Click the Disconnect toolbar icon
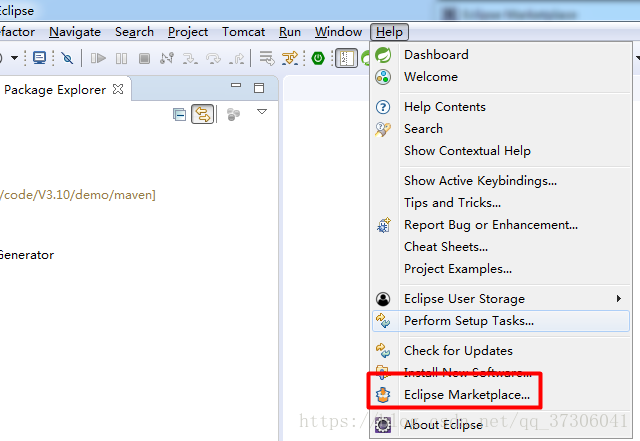 tap(167, 58)
